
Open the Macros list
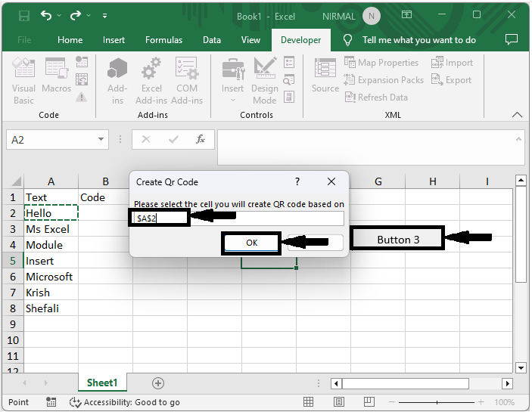coord(57,82)
